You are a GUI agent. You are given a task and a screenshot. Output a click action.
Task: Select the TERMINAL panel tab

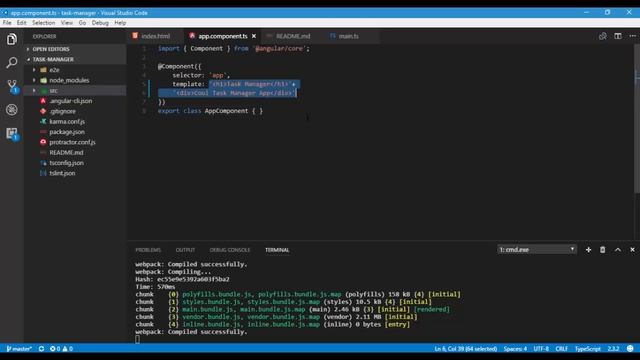[277, 250]
